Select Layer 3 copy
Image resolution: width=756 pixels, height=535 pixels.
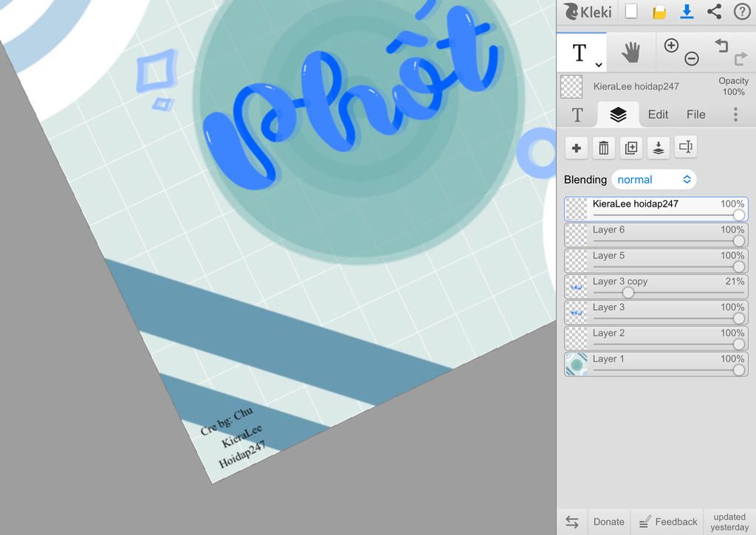656,286
